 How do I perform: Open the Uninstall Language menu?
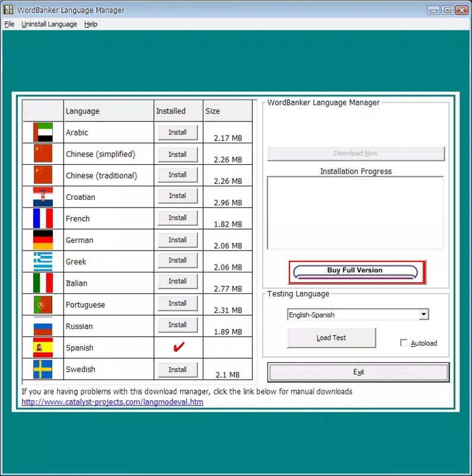pos(49,24)
